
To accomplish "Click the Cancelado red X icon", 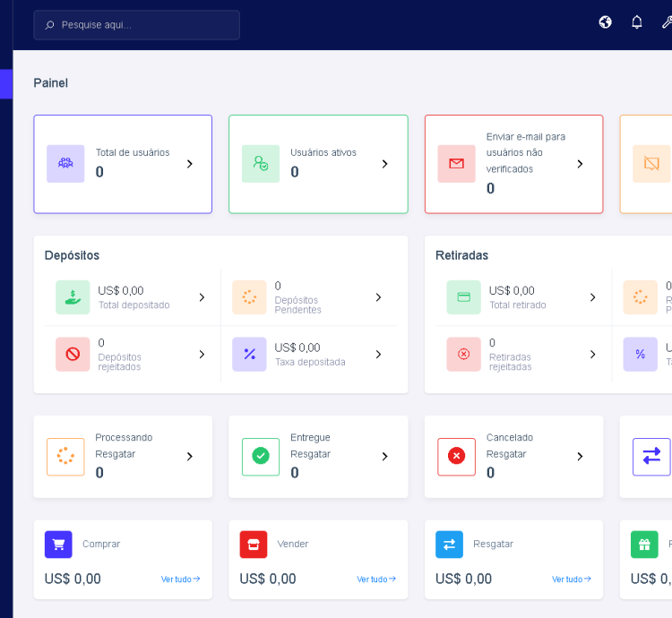I will 456,457.
